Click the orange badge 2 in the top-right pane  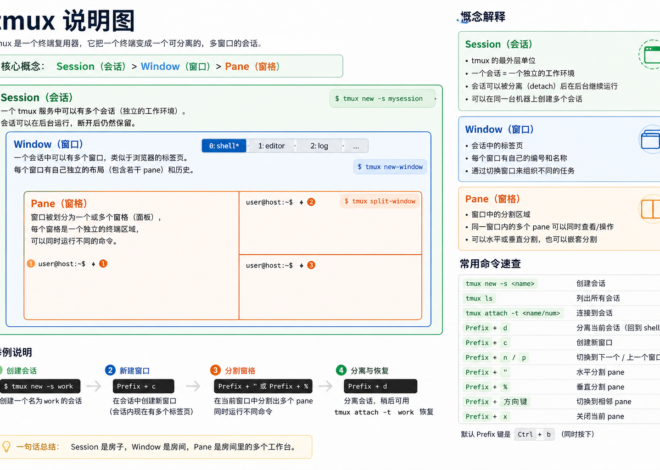click(311, 202)
